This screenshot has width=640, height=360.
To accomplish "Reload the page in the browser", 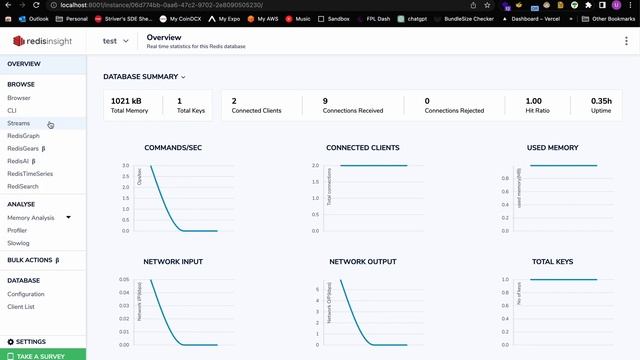I will [36, 5].
